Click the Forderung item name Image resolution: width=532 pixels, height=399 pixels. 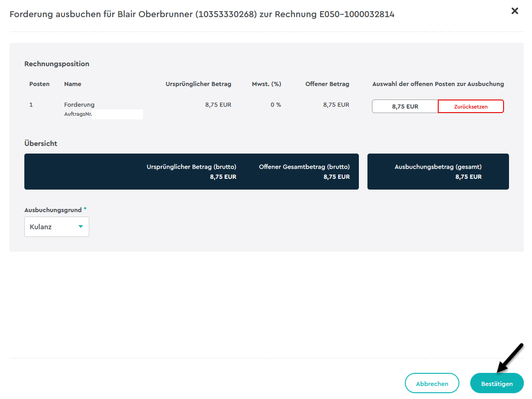tap(79, 105)
